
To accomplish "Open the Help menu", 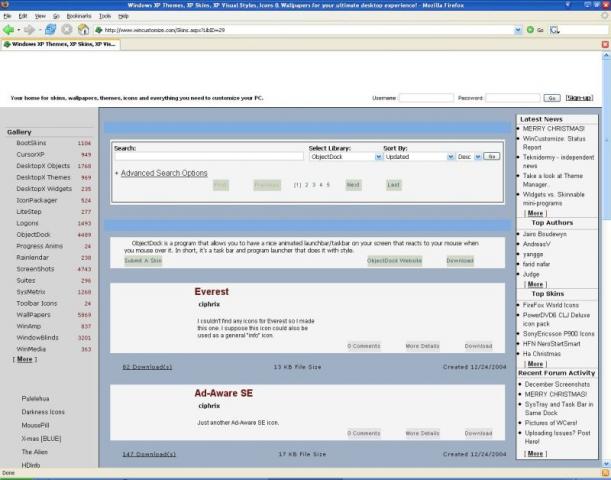I will click(124, 16).
